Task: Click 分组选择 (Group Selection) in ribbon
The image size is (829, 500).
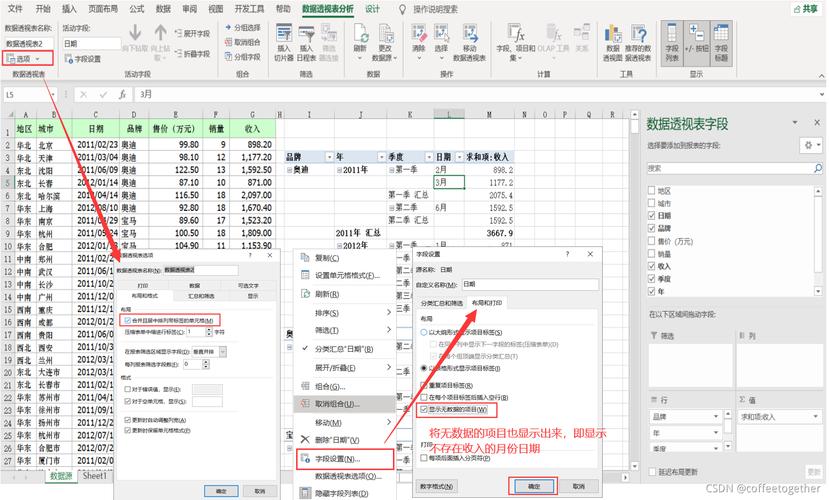Action: point(243,27)
